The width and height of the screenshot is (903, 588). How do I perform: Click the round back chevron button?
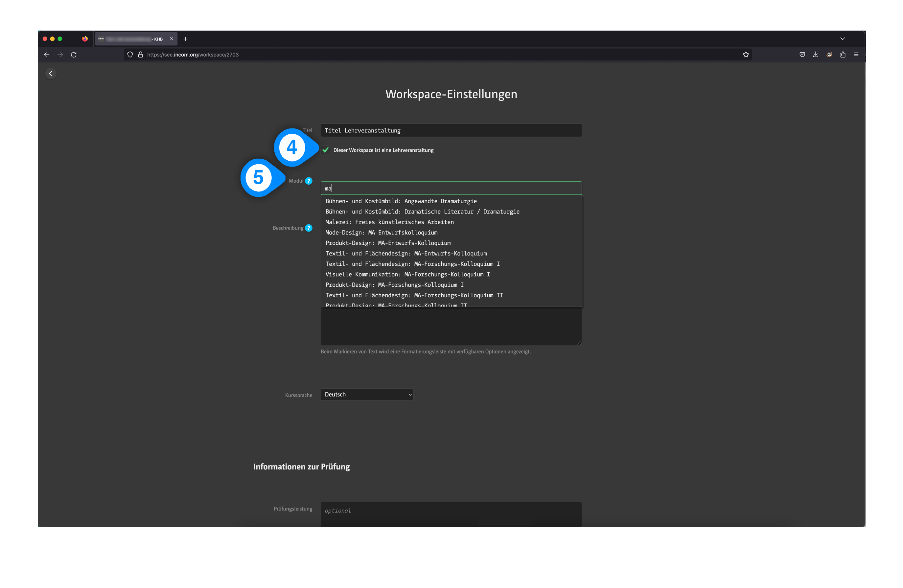[51, 74]
